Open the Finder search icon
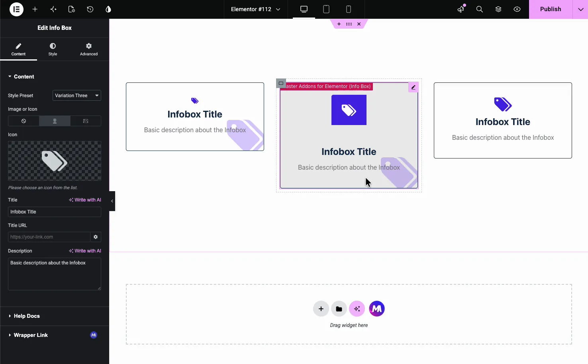 [480, 9]
